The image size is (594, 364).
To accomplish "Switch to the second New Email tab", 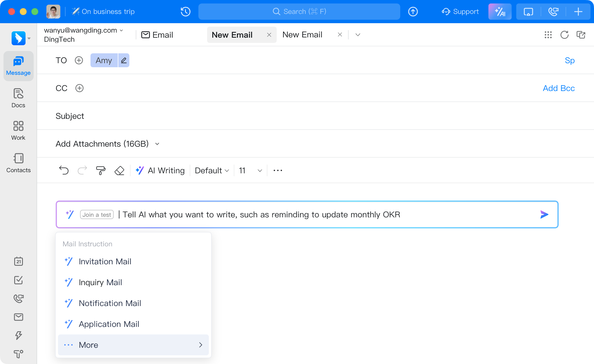I will pyautogui.click(x=303, y=34).
